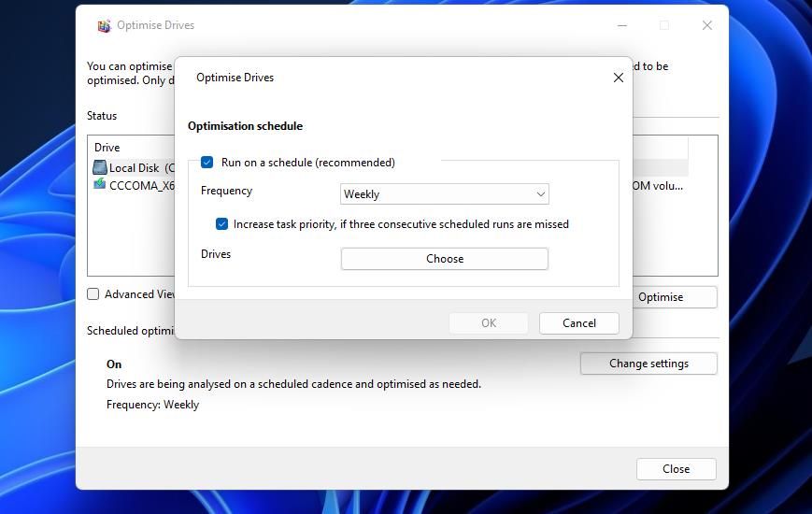This screenshot has width=812, height=514.
Task: Click 'Drives are being analysed' description text
Action: coord(293,384)
